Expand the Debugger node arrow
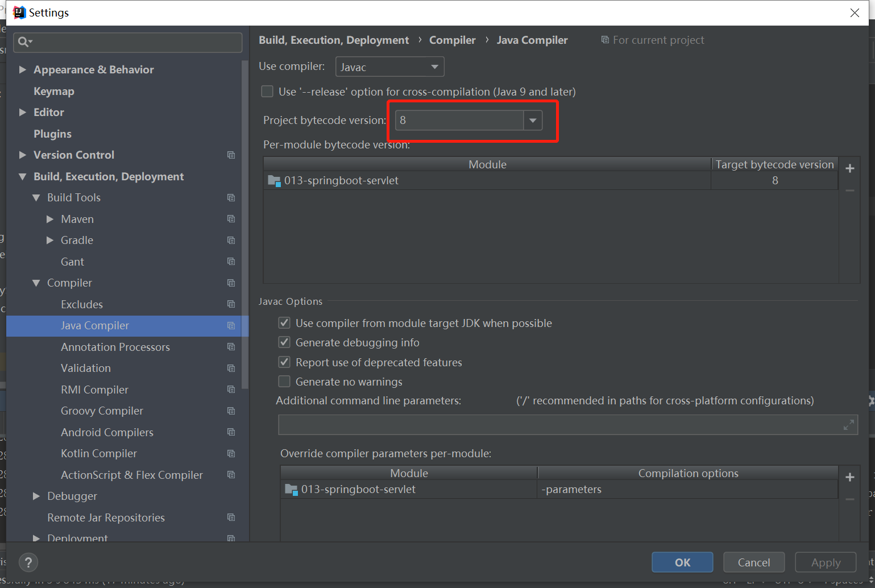 [36, 496]
